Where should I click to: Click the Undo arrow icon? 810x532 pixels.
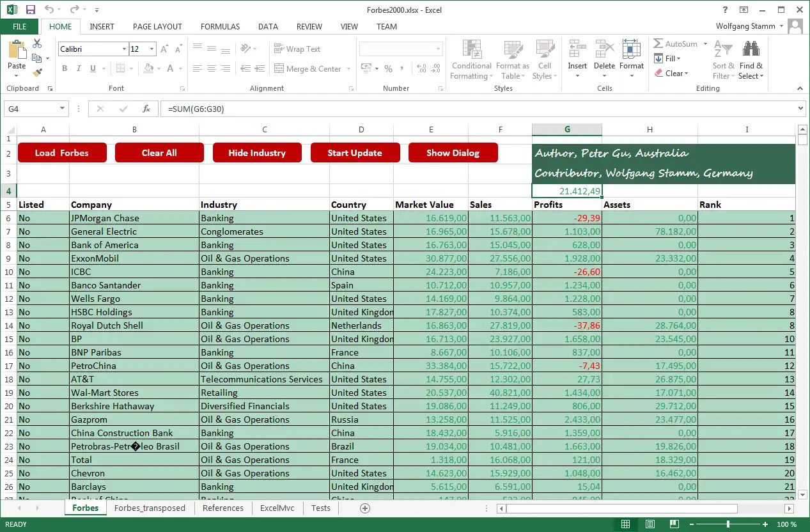tap(50, 10)
